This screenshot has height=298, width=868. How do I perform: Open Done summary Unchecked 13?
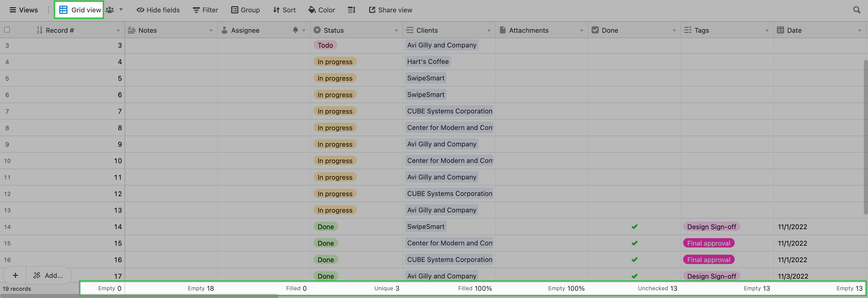pos(657,288)
